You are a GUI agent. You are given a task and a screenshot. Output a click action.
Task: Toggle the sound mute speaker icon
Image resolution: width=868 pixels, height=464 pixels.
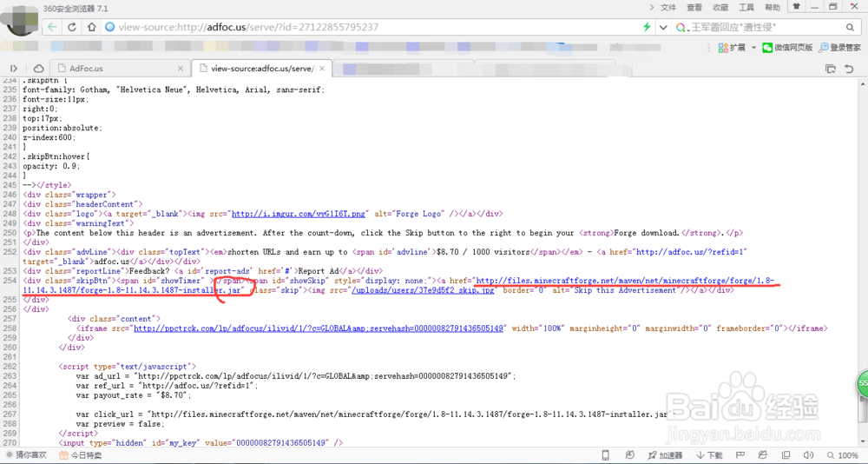(x=808, y=455)
